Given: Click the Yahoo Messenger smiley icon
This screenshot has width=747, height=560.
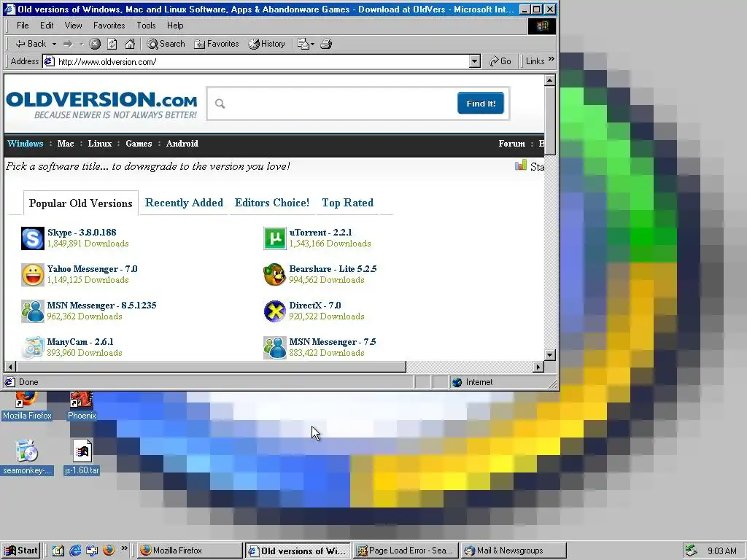Looking at the screenshot, I should pos(33,275).
